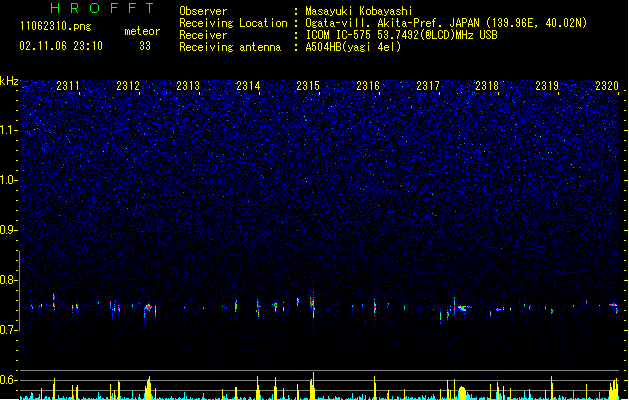The height and width of the screenshot is (400, 629).
Task: Click the 0.6 kHz axis label
Action: click(9, 380)
